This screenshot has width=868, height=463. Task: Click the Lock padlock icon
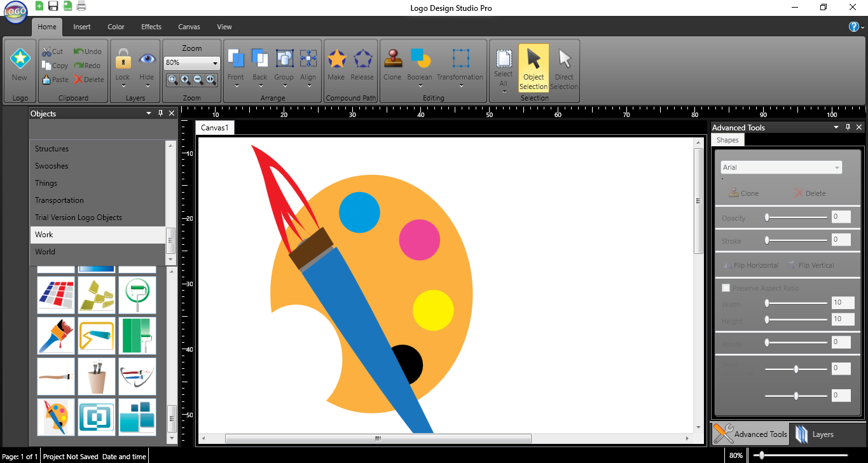(x=123, y=59)
